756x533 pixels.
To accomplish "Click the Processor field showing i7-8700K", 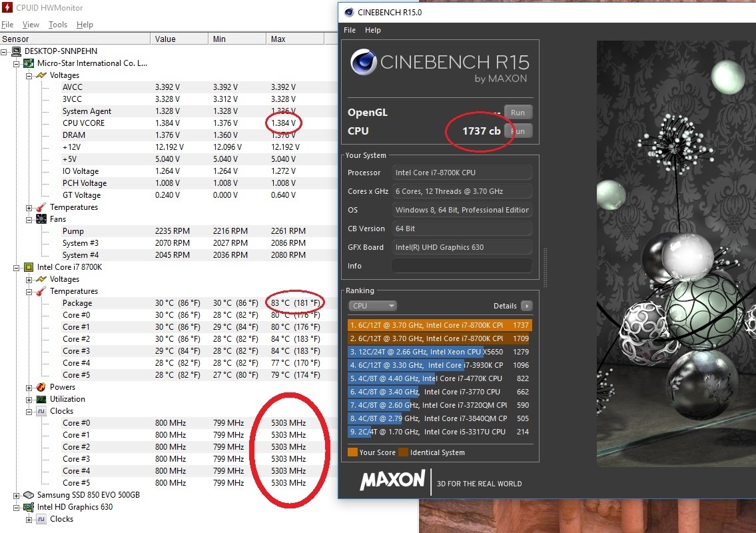I will pos(462,173).
